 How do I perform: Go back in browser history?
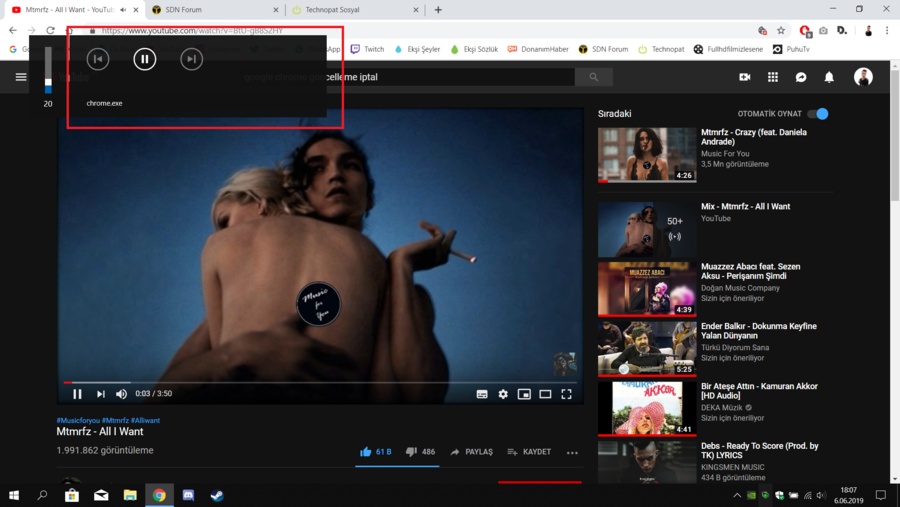coord(13,30)
